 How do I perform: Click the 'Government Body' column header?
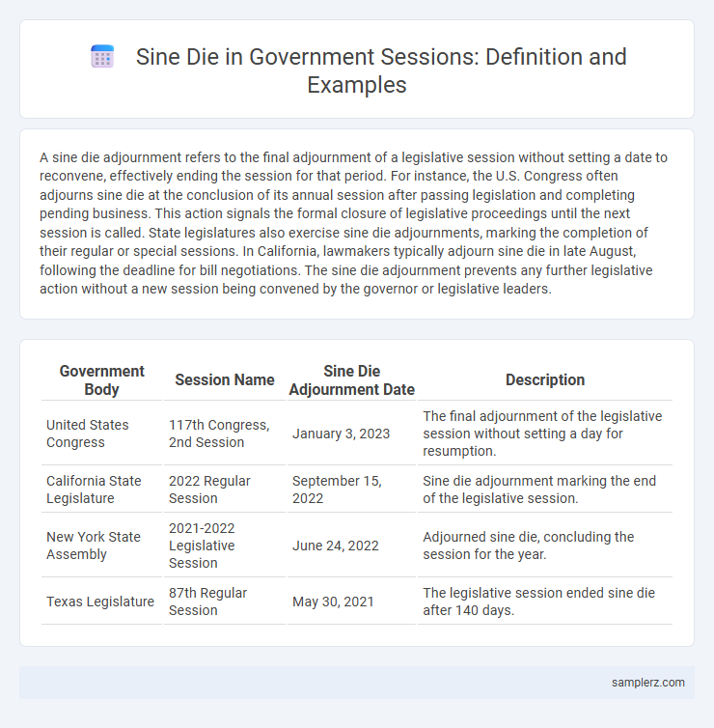click(101, 380)
